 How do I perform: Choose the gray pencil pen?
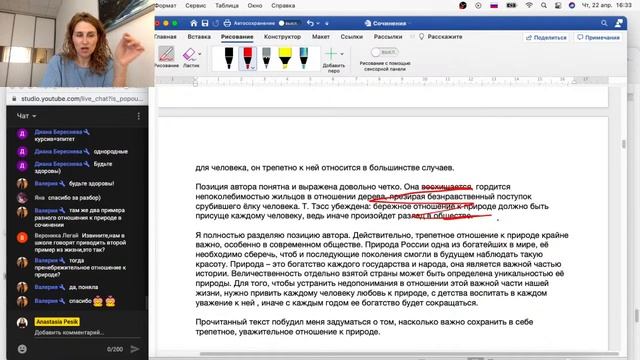coord(266,58)
